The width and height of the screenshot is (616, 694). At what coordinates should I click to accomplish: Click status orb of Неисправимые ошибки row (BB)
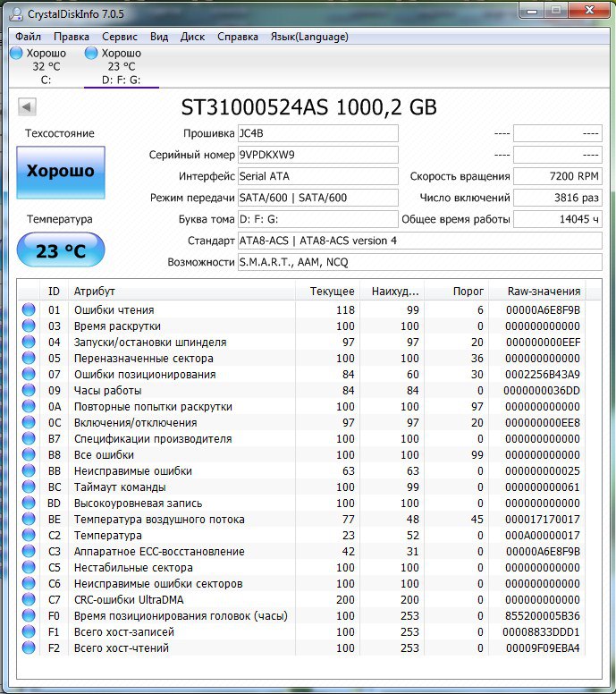tap(29, 470)
